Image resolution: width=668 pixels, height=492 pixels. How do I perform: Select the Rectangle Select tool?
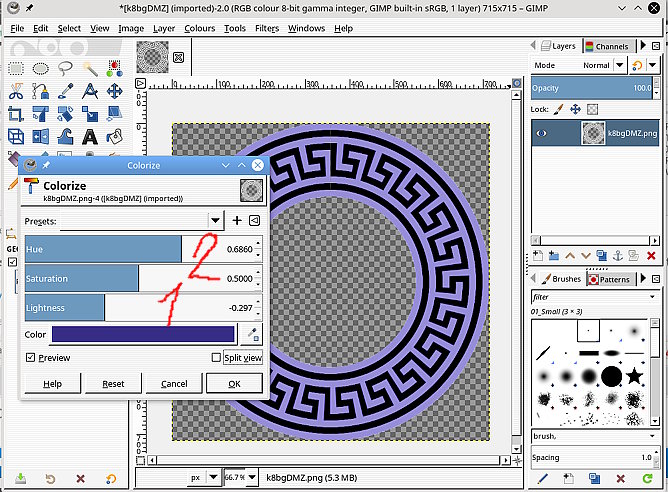[x=16, y=69]
